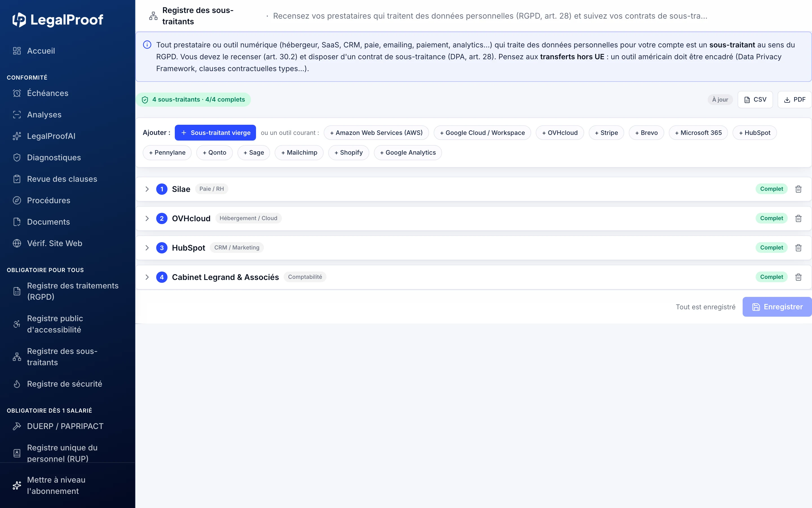Delete the Silae entry via trash icon

(798, 189)
